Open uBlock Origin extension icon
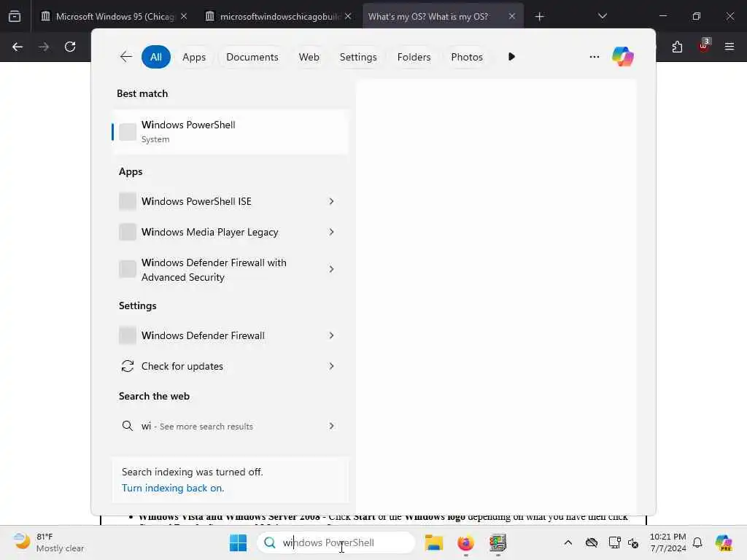747x560 pixels. [x=704, y=46]
